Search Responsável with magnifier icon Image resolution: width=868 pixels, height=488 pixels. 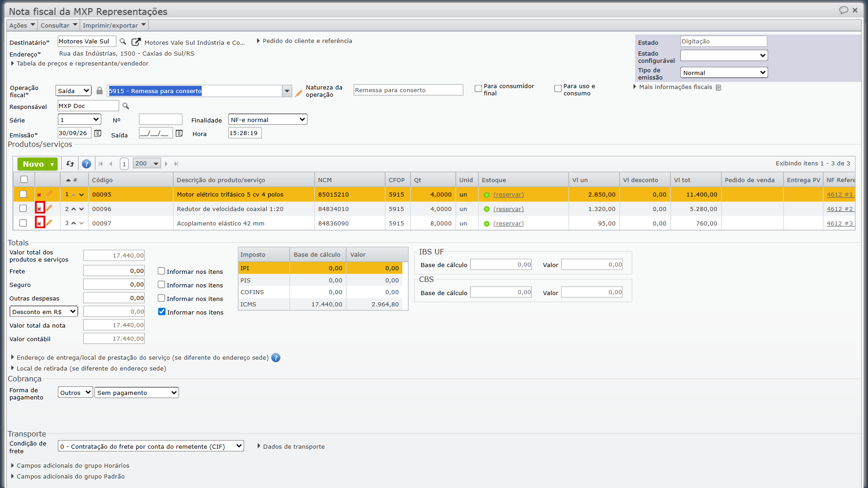[126, 106]
